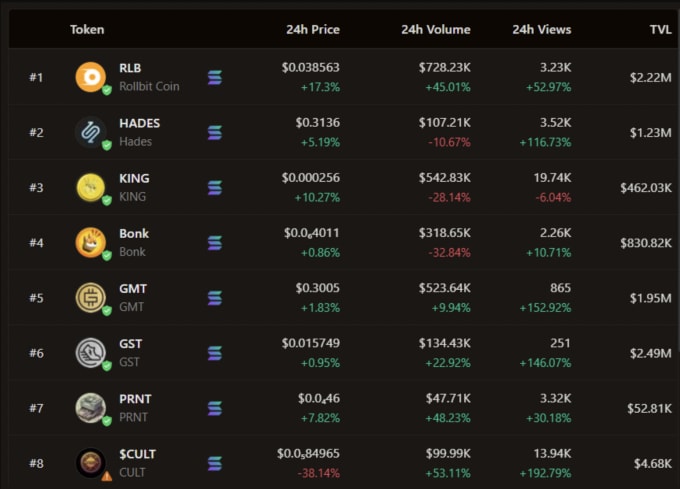
Task: Click the Bonk volume $318.65K
Action: (x=445, y=233)
